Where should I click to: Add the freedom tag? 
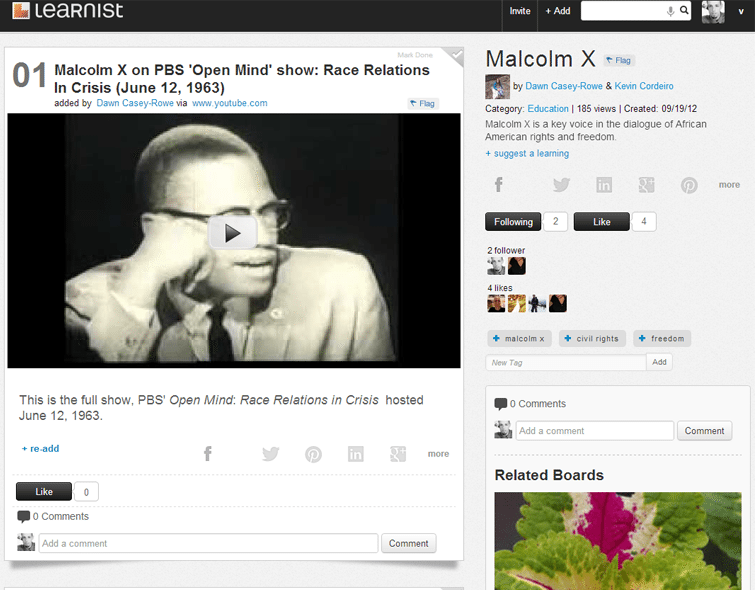click(662, 339)
